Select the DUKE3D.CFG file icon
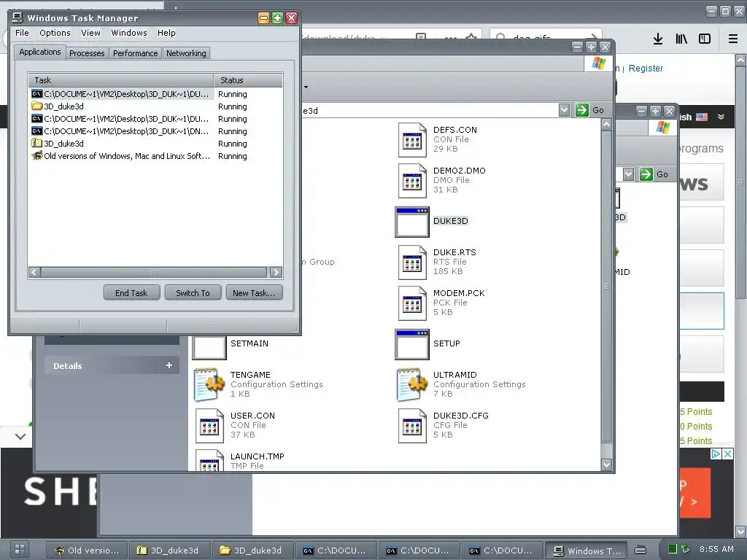The image size is (747, 560). click(x=412, y=425)
